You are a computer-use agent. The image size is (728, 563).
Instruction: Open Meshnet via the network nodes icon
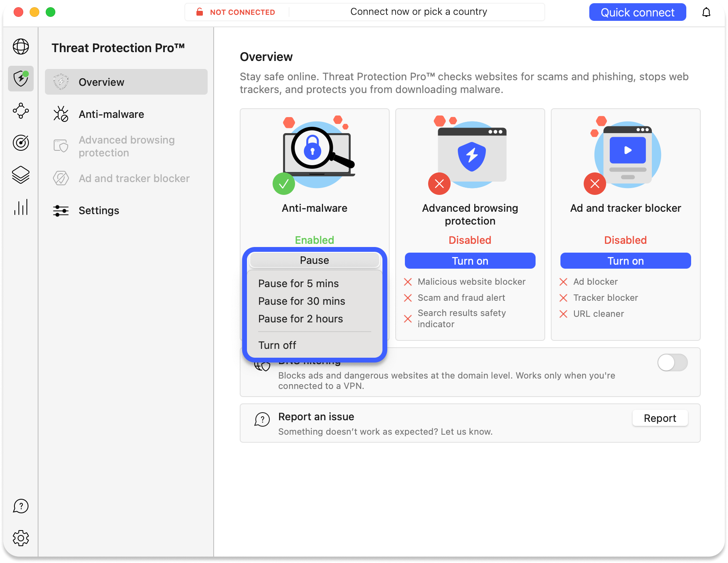pos(21,111)
